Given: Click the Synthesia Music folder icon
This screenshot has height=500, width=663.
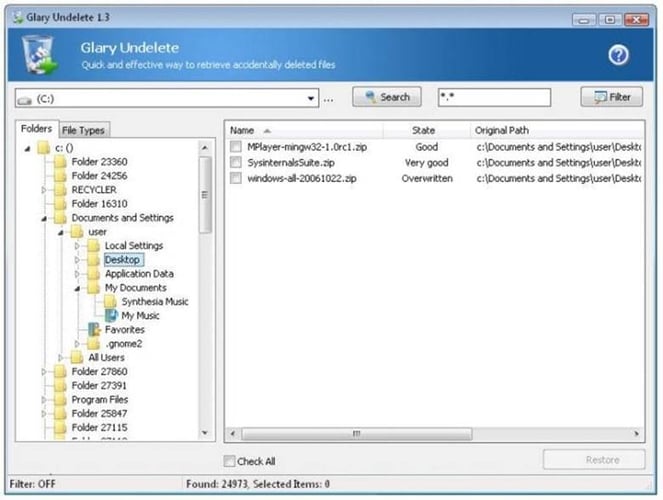Looking at the screenshot, I should [112, 301].
